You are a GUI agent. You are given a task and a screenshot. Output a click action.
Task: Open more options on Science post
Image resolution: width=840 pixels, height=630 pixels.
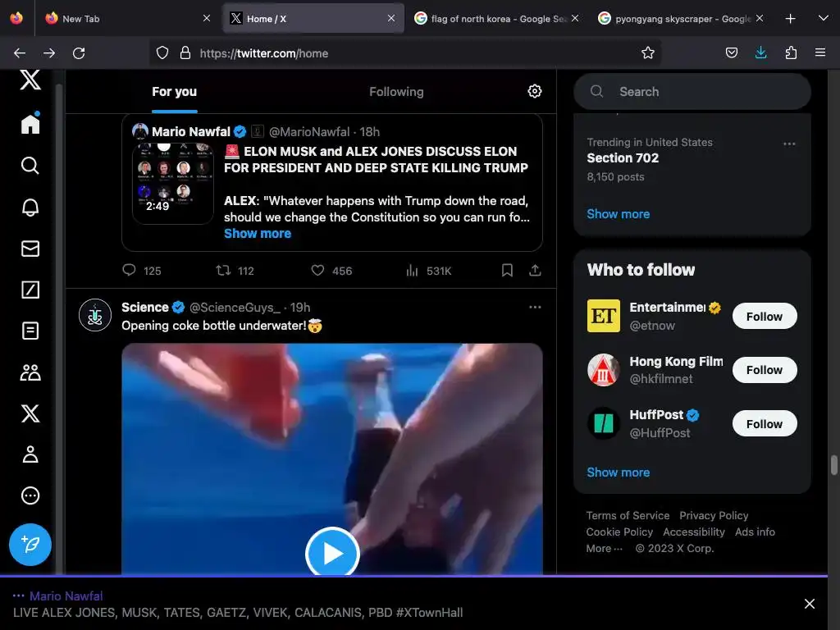click(535, 307)
